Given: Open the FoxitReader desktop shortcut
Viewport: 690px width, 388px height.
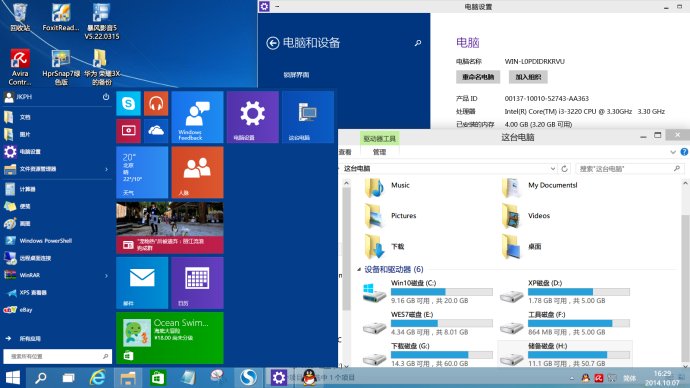Looking at the screenshot, I should point(61,17).
